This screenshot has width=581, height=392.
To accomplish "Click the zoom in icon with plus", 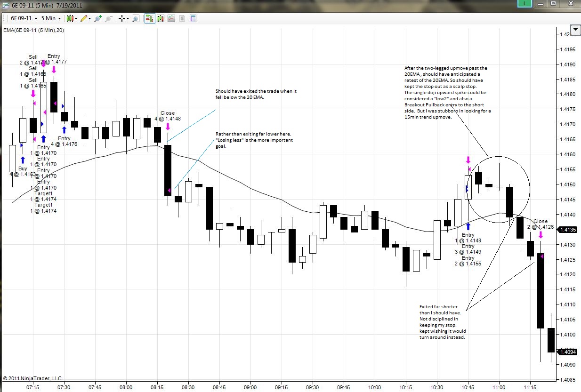I will [98, 18].
